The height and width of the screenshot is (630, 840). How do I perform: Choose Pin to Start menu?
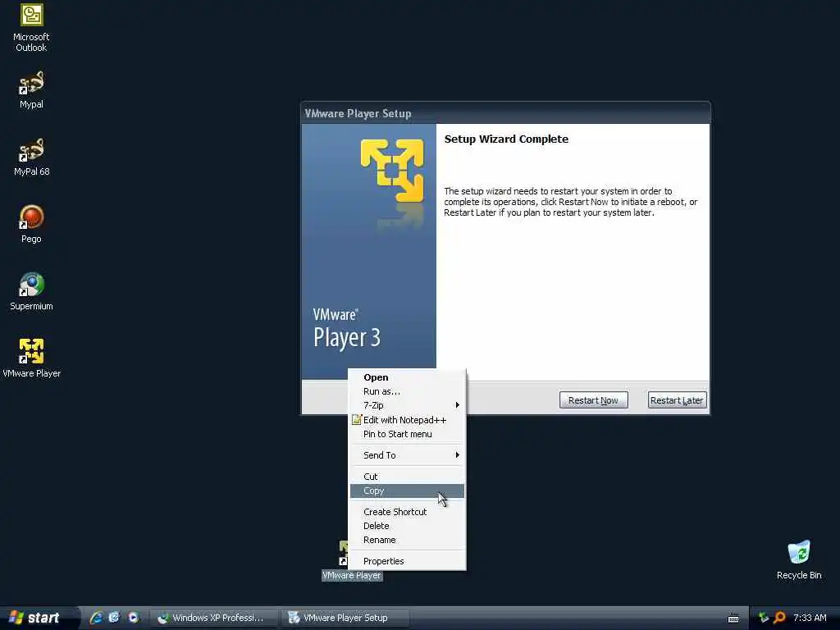[x=407, y=434]
